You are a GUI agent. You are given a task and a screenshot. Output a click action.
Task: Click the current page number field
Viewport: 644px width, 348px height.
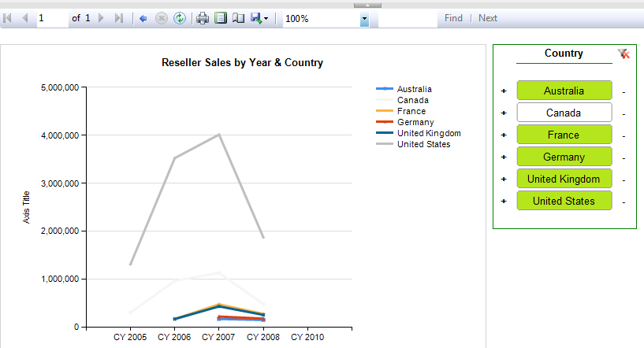tap(53, 18)
